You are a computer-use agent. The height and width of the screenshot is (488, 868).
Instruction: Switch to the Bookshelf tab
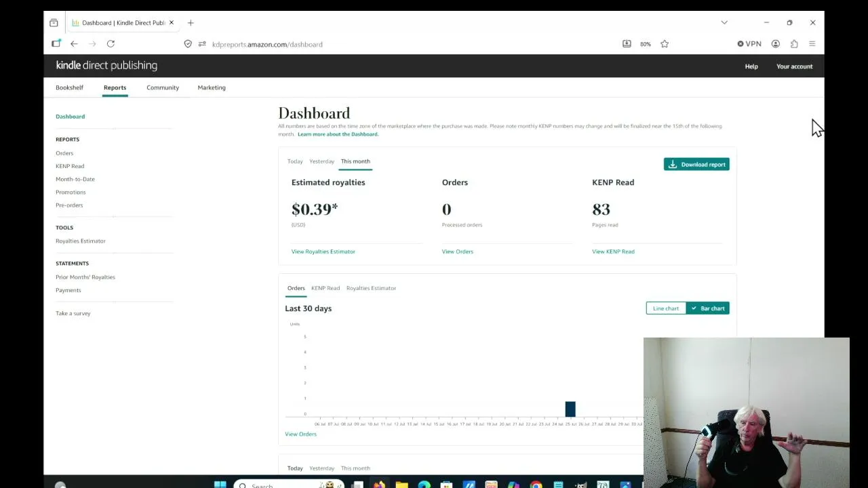point(69,87)
